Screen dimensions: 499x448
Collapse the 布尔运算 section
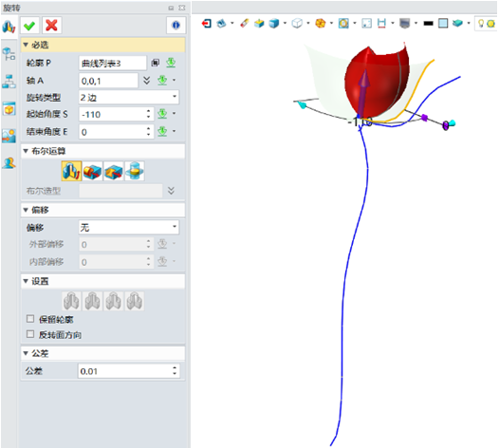(x=102, y=151)
